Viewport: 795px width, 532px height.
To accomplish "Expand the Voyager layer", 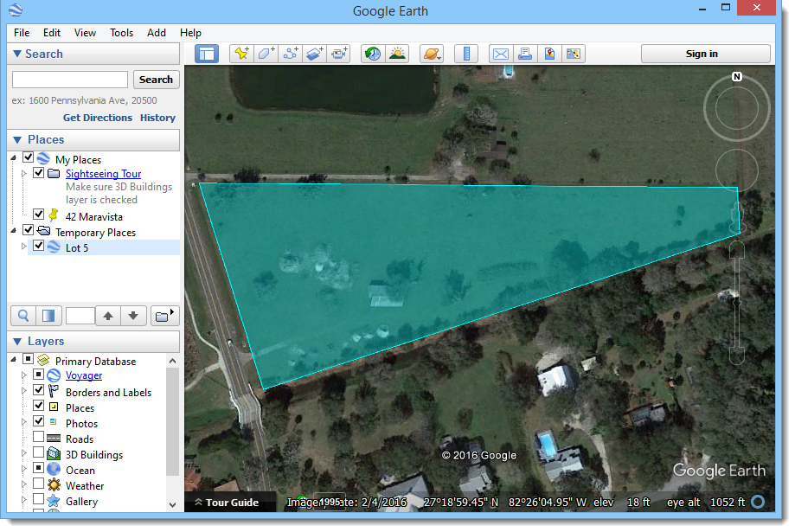I will coord(24,375).
